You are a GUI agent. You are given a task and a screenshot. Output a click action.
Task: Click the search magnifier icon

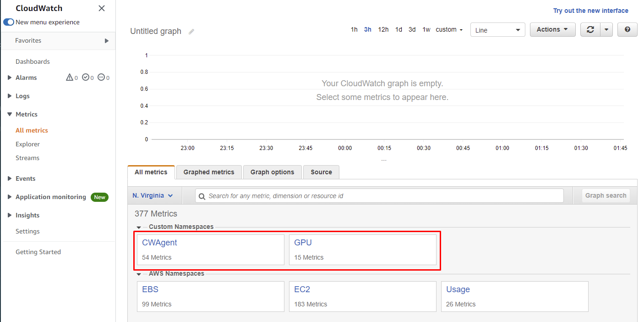202,196
